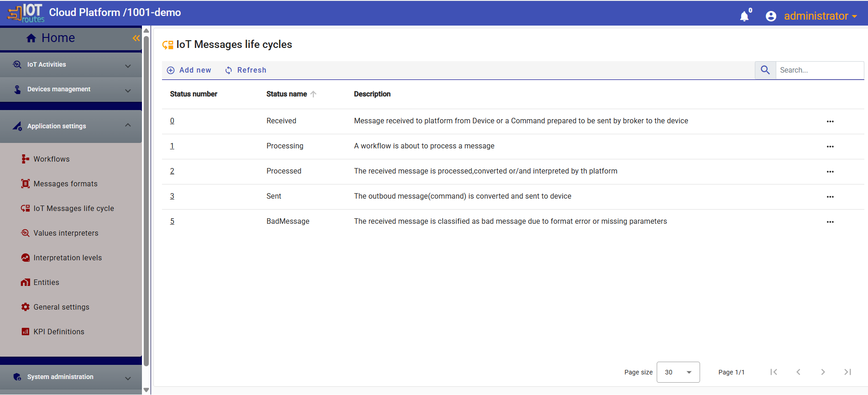The height and width of the screenshot is (395, 868).
Task: Click the search magnifier icon
Action: (x=765, y=70)
